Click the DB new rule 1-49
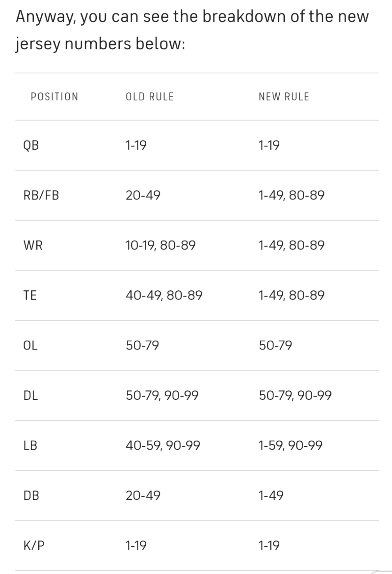392x574 pixels. pyautogui.click(x=271, y=496)
